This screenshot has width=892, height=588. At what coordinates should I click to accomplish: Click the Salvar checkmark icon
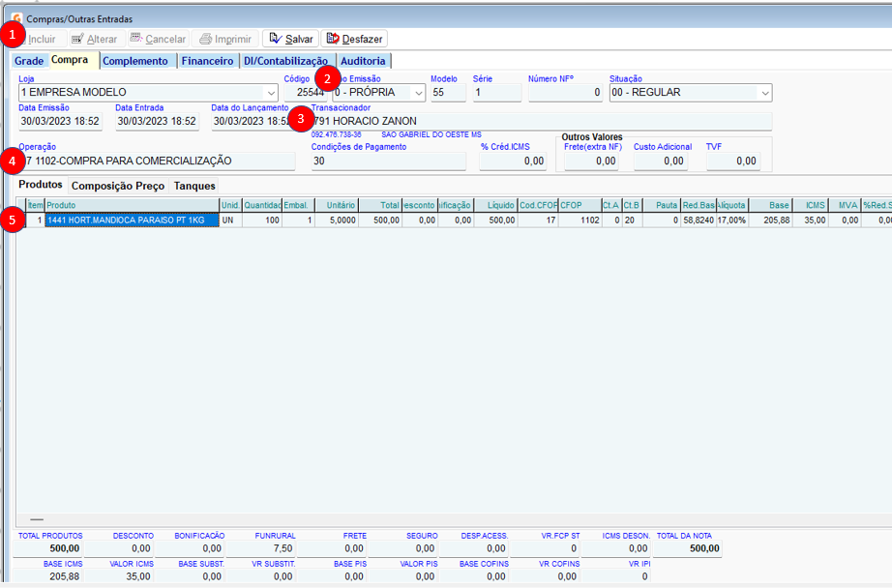coord(276,38)
